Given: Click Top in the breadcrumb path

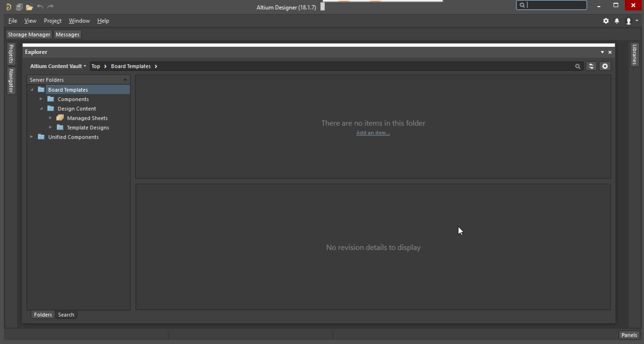Looking at the screenshot, I should (x=96, y=66).
